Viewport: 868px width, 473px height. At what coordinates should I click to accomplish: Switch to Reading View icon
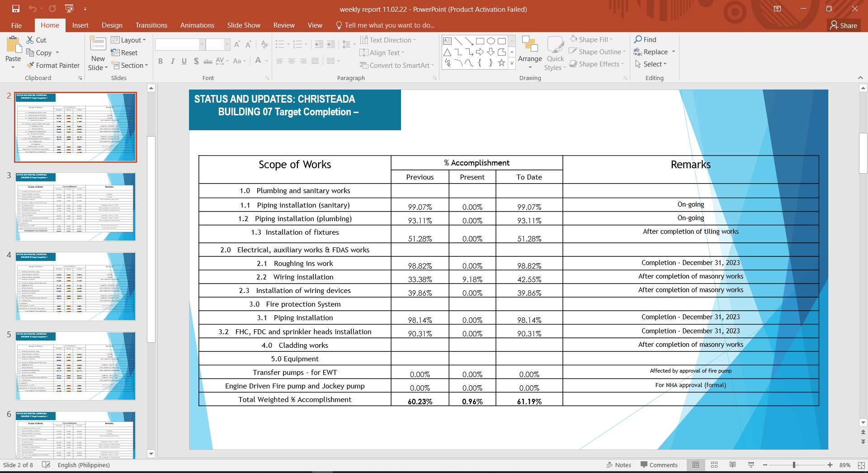click(733, 465)
